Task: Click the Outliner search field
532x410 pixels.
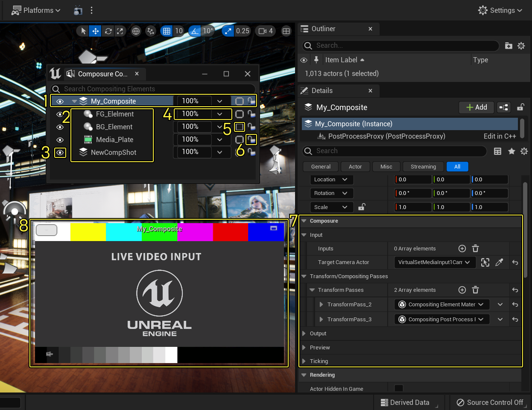Action: point(400,46)
